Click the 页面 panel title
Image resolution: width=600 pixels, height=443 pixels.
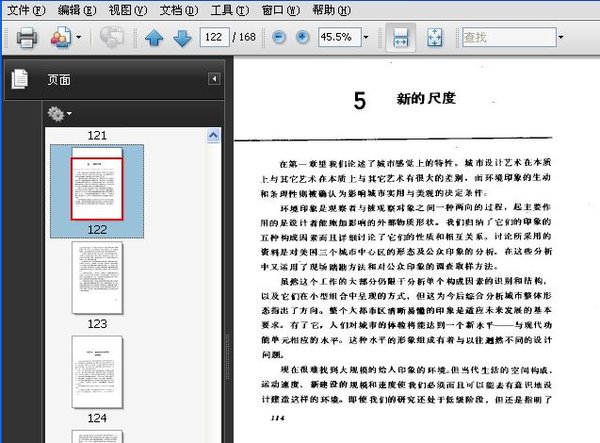click(59, 80)
